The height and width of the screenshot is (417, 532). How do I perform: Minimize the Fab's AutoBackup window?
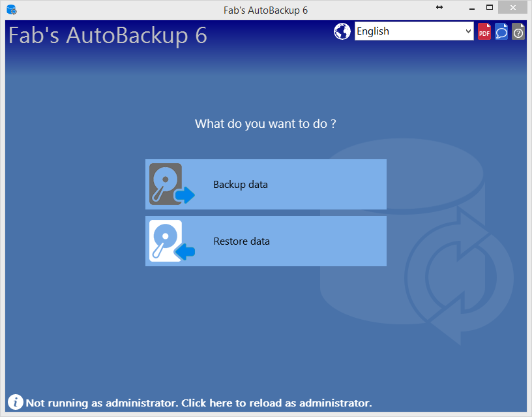click(x=471, y=8)
